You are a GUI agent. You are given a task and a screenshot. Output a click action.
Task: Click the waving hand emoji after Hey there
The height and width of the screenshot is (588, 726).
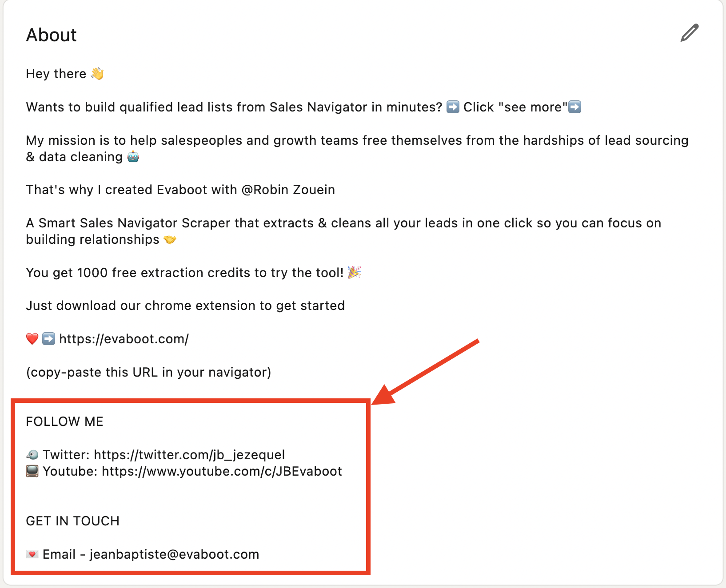(97, 73)
